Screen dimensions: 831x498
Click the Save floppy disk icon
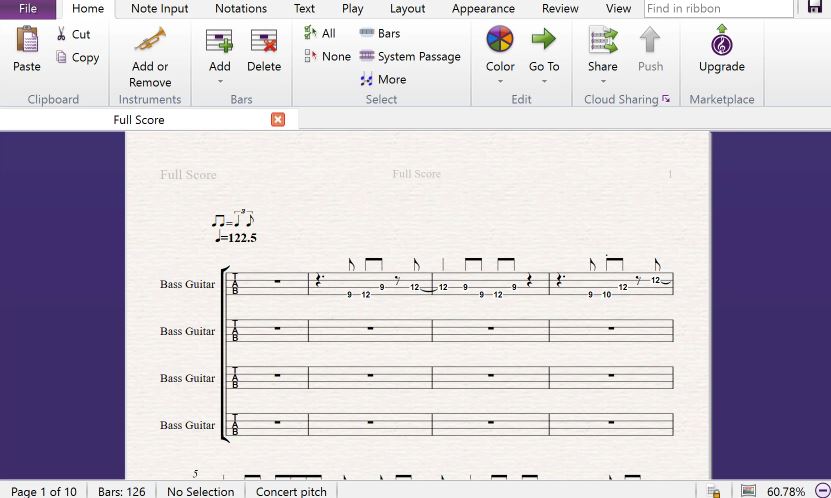(815, 6)
